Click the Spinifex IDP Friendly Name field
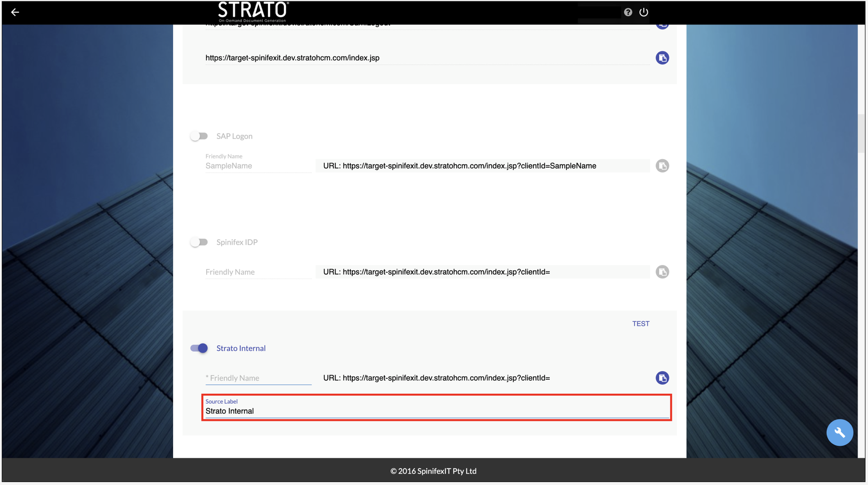The height and width of the screenshot is (485, 868). pos(258,272)
